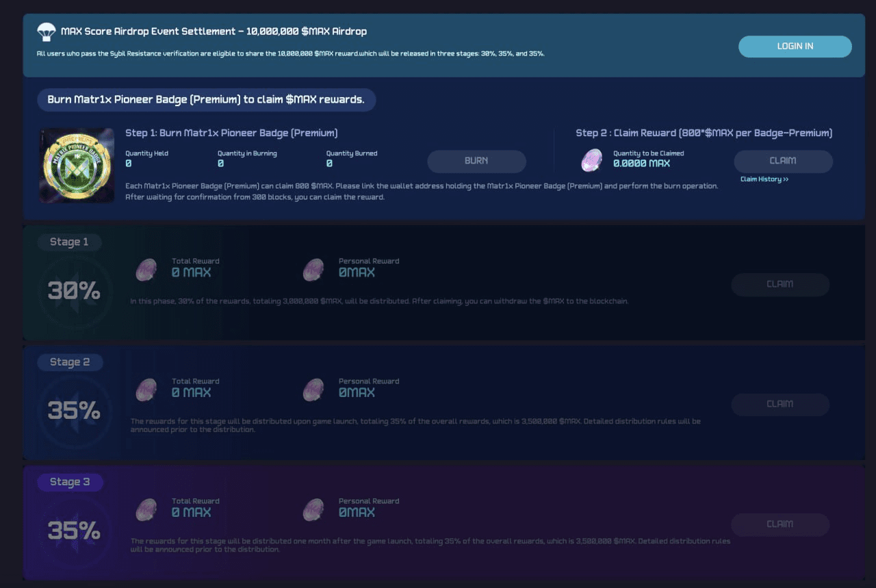This screenshot has width=876, height=588.
Task: Click Stage 2 Total Reward token icon
Action: [146, 390]
